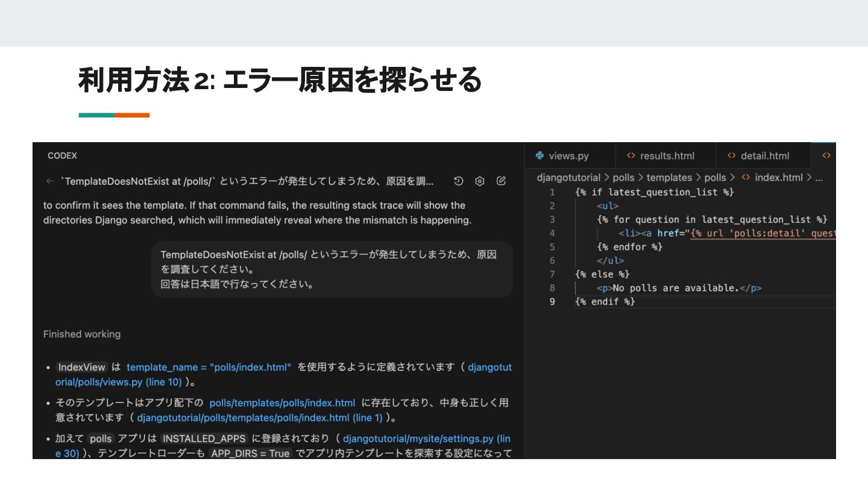
Task: Click the Python icon on views.py tab
Action: pyautogui.click(x=539, y=155)
